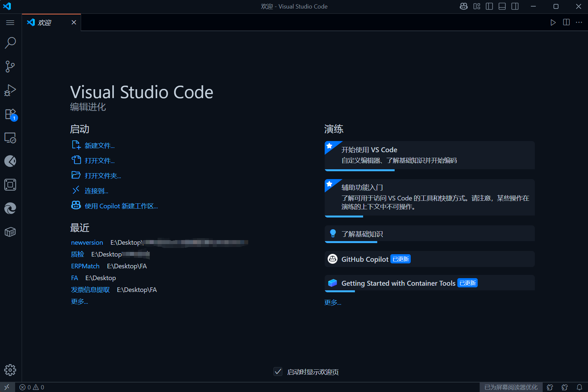This screenshot has width=588, height=392.
Task: Click the new file icon beside 新建文件
Action: pyautogui.click(x=76, y=145)
